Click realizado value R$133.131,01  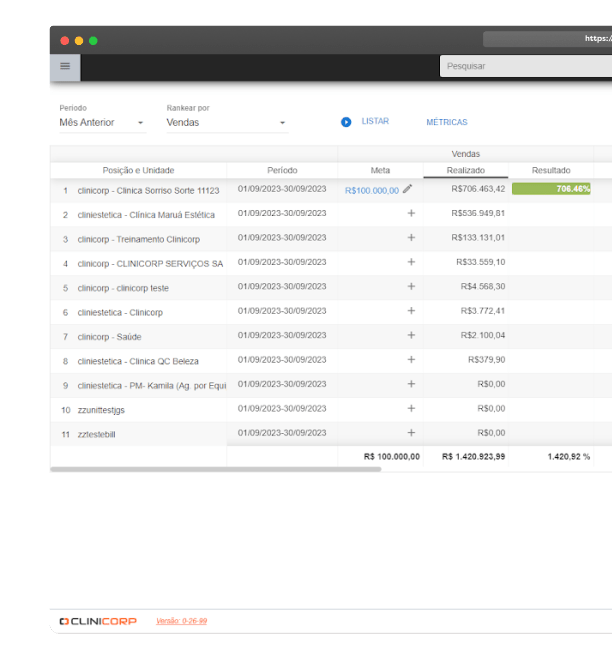point(478,238)
